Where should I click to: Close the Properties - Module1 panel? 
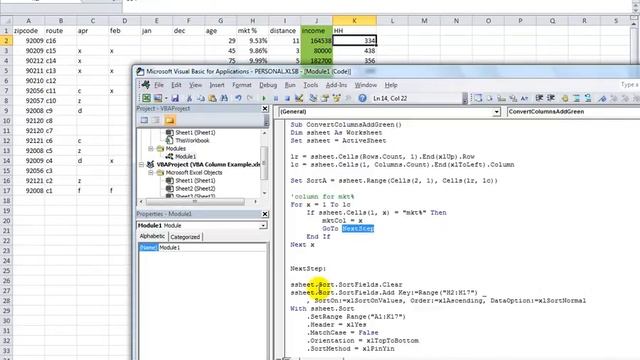click(265, 214)
